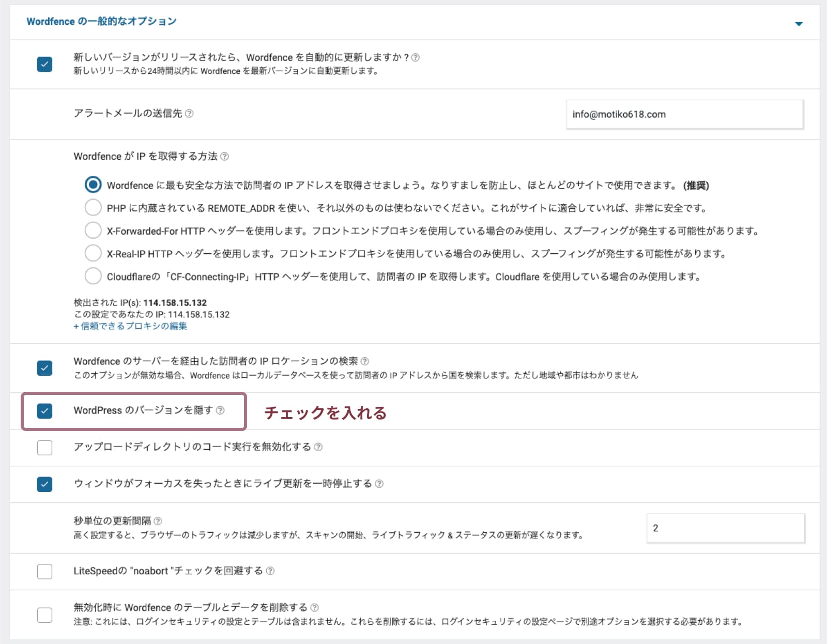Viewport: 827px width, 644px height.
Task: Toggle the Wordfence auto-update checkbox
Action: [x=44, y=64]
